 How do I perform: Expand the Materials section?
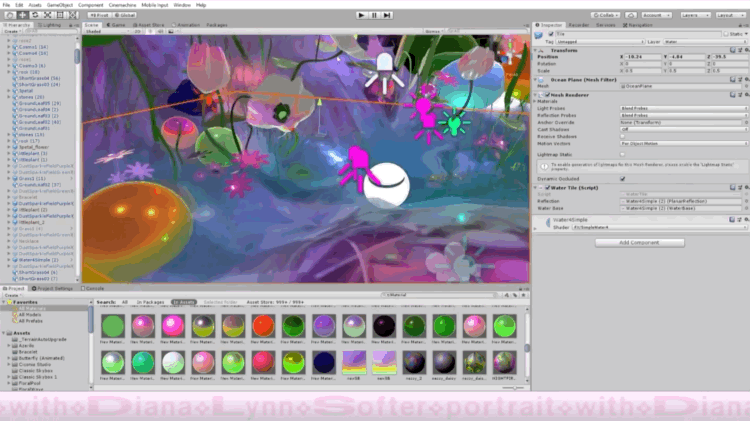[536, 101]
